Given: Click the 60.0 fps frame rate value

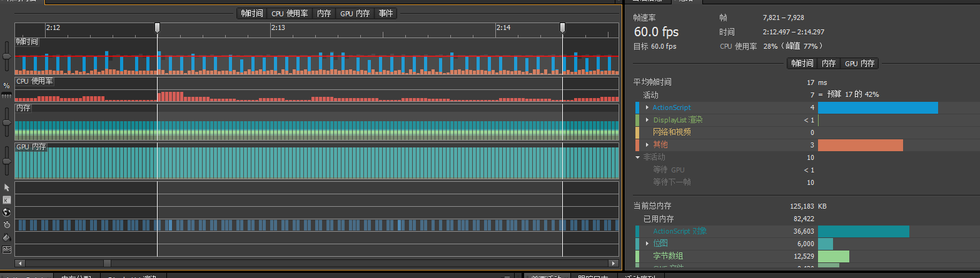Looking at the screenshot, I should point(656,32).
